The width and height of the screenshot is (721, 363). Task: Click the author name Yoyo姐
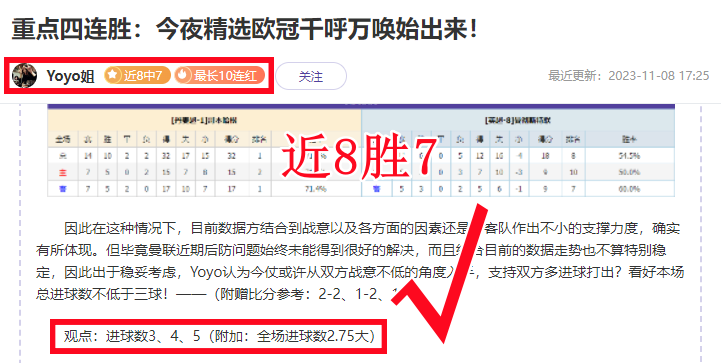pos(70,76)
